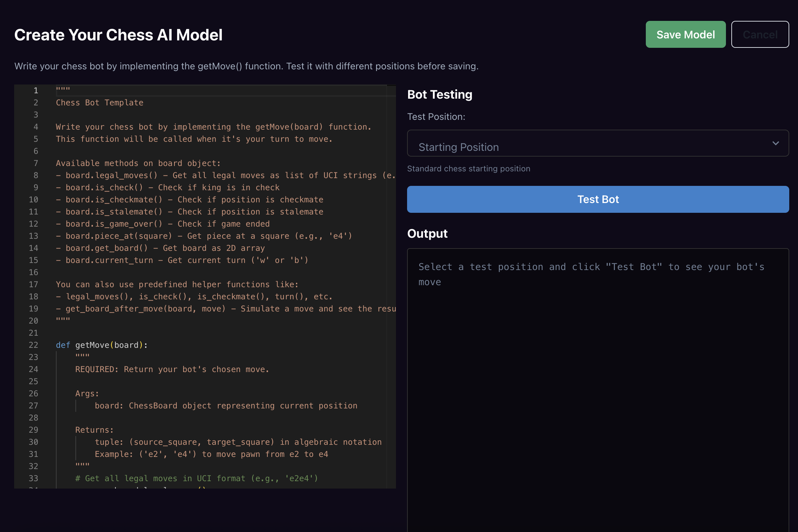Click the 'Standard chess starting position' description text

(469, 169)
